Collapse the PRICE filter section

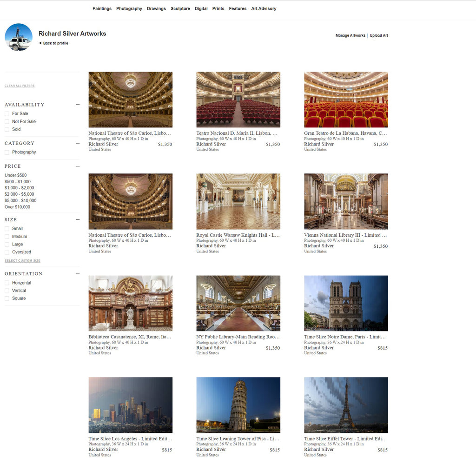pos(77,166)
